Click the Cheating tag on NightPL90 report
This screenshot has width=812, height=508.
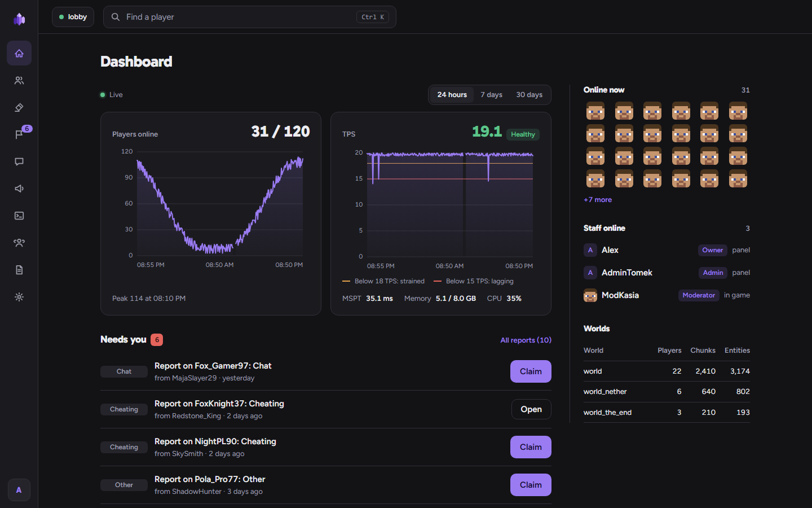124,447
